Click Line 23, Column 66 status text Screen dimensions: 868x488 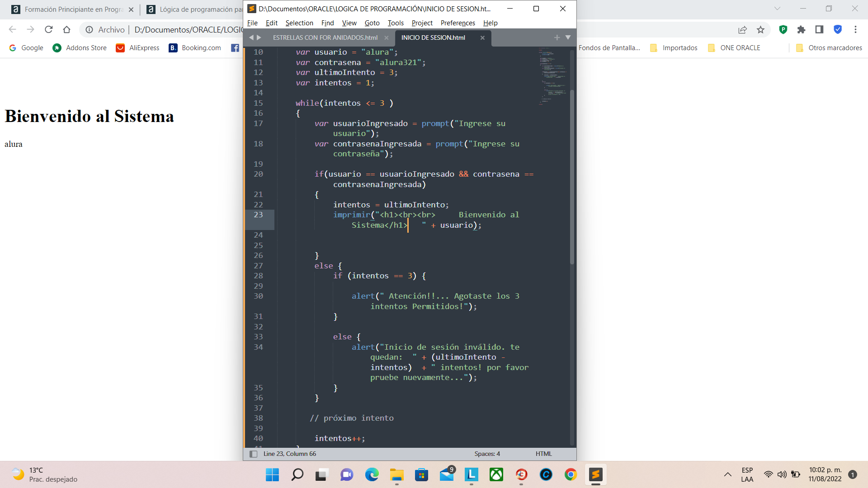click(290, 454)
